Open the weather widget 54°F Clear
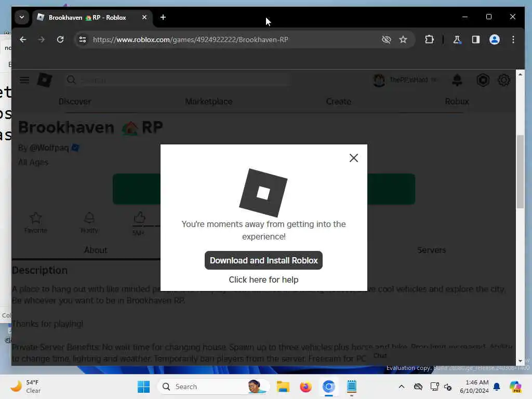 pyautogui.click(x=25, y=387)
